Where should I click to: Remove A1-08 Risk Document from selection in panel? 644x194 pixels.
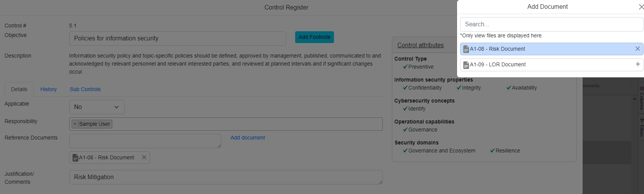pos(638,49)
